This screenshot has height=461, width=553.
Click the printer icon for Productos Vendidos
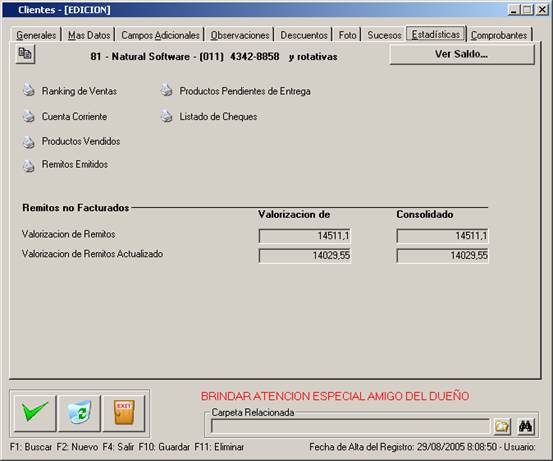tap(29, 141)
